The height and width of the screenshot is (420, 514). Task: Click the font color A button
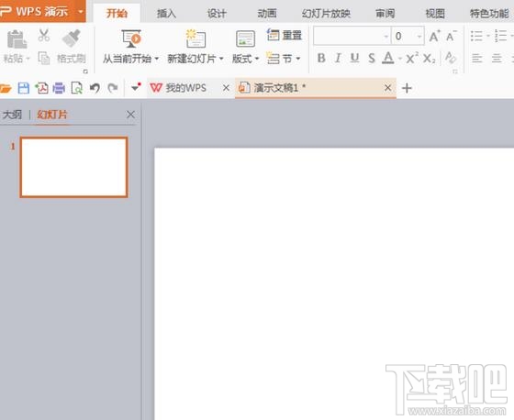tap(388, 59)
